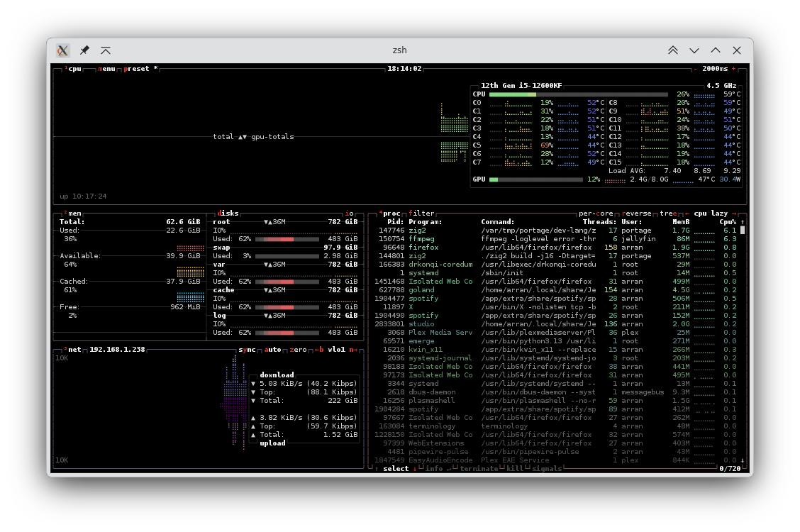Increase update interval with the plus sign
The height and width of the screenshot is (532, 800).
pyautogui.click(x=733, y=69)
